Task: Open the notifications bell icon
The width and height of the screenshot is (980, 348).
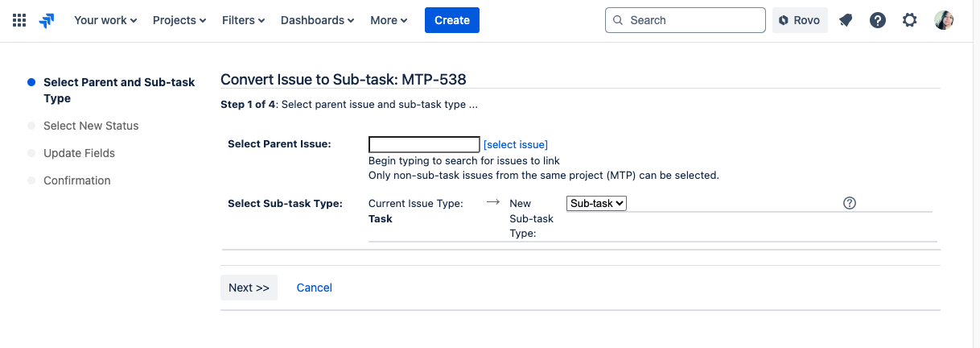Action: (846, 20)
